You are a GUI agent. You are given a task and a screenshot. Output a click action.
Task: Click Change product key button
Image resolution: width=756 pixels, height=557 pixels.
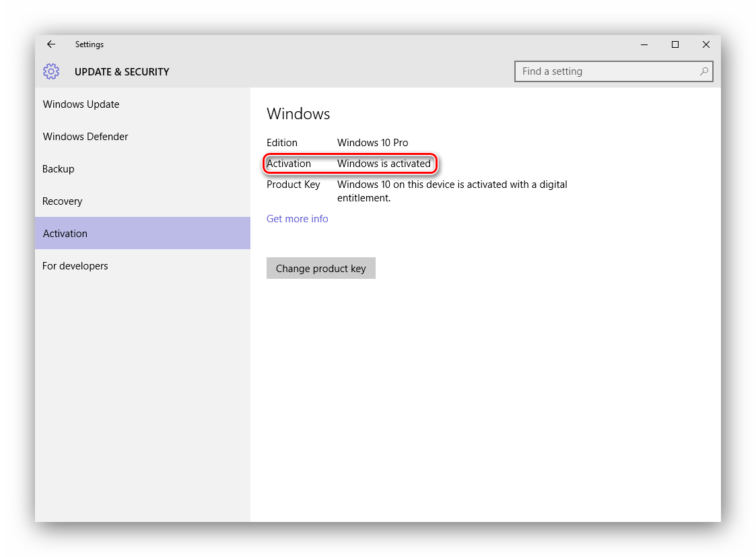(x=321, y=268)
